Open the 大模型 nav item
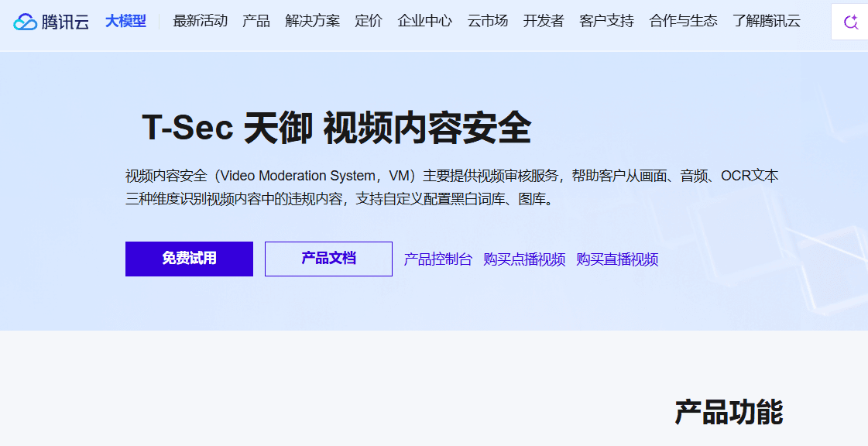The height and width of the screenshot is (446, 868). 125,21
